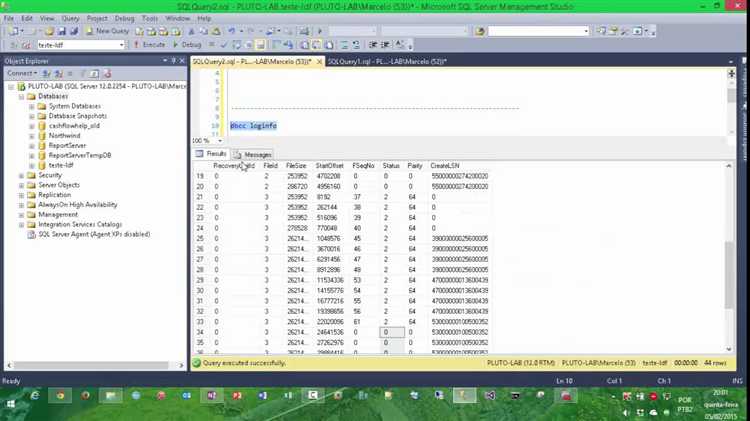
Task: Select the Northwind database
Action: click(x=67, y=135)
